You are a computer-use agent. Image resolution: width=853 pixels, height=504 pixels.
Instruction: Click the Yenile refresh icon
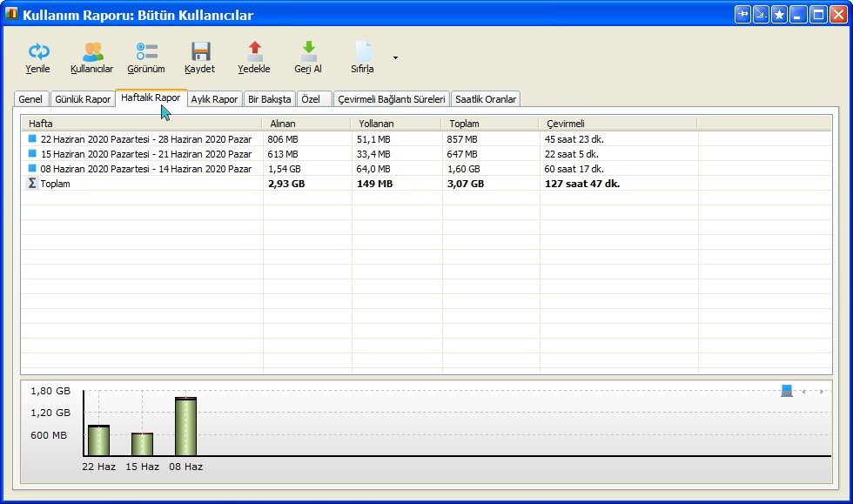(x=38, y=51)
